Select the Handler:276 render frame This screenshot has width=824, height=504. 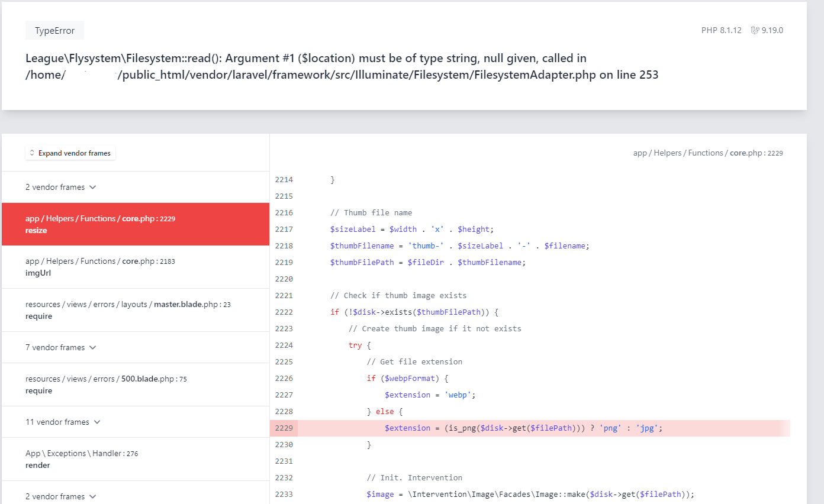136,459
